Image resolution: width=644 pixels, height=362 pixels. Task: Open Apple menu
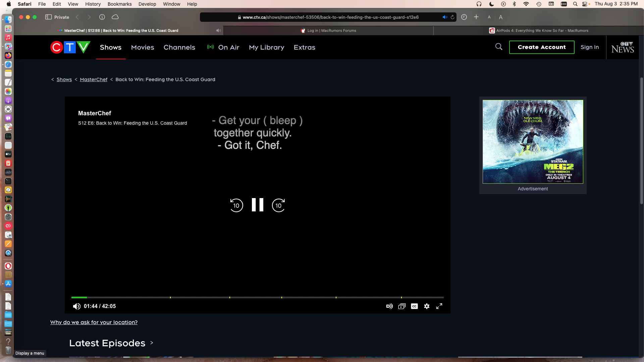(x=9, y=4)
